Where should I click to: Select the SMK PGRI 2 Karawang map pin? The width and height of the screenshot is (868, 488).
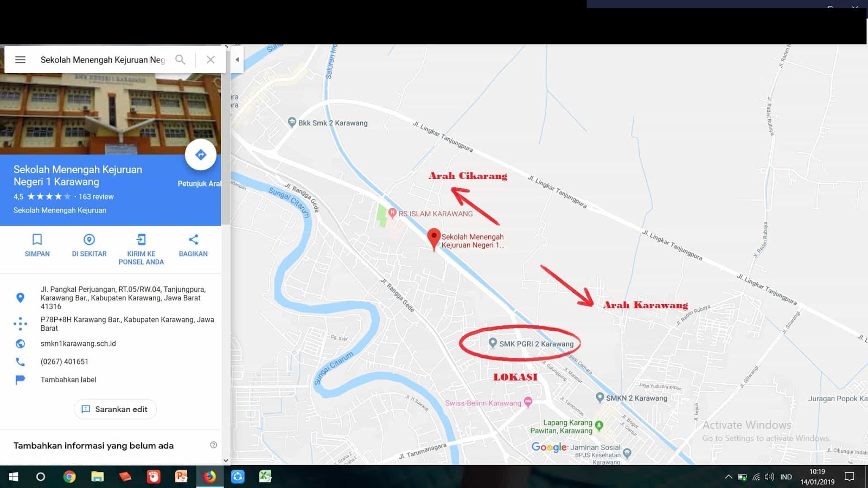pos(493,343)
